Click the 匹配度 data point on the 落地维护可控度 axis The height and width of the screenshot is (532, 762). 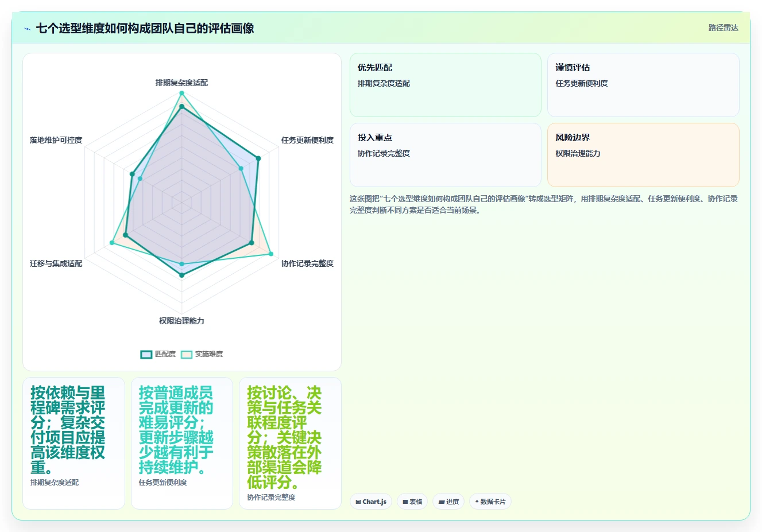pos(132,174)
